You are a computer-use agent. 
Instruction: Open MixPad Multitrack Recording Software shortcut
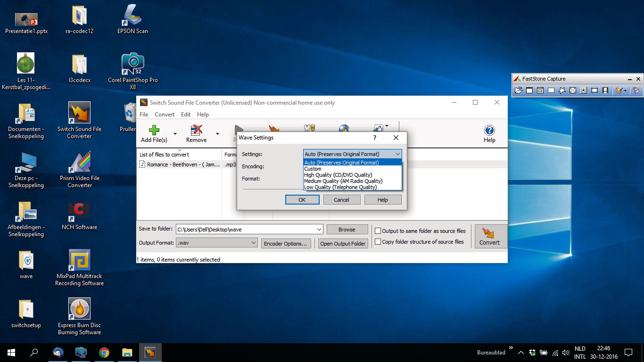79,268
